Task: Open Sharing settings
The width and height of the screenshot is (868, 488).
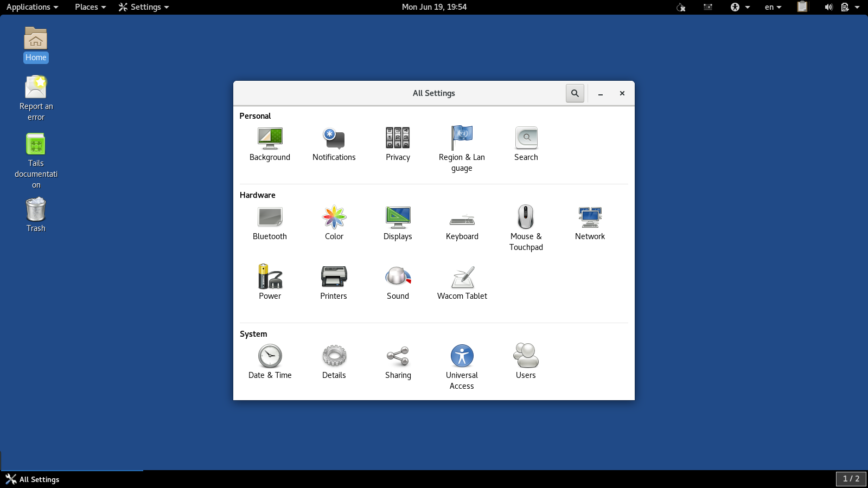Action: (398, 362)
